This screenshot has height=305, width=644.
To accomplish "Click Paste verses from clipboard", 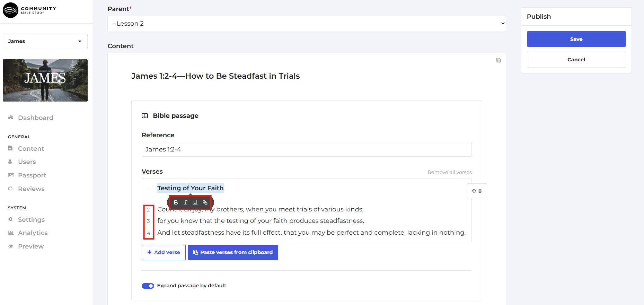I will 233,252.
